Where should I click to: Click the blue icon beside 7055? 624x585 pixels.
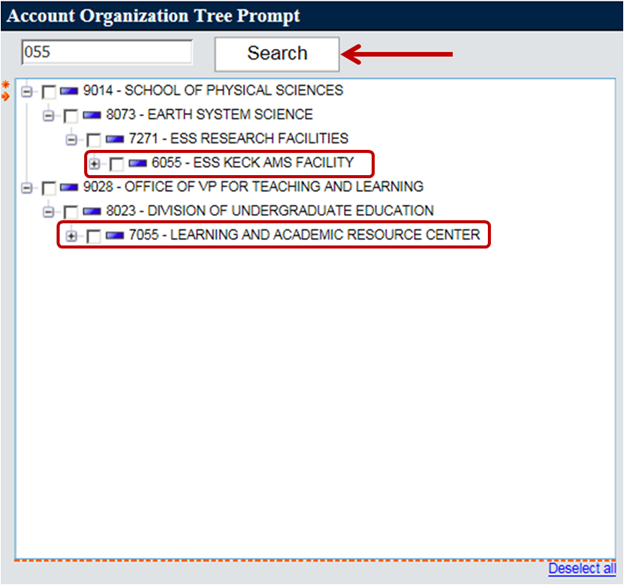click(x=115, y=236)
